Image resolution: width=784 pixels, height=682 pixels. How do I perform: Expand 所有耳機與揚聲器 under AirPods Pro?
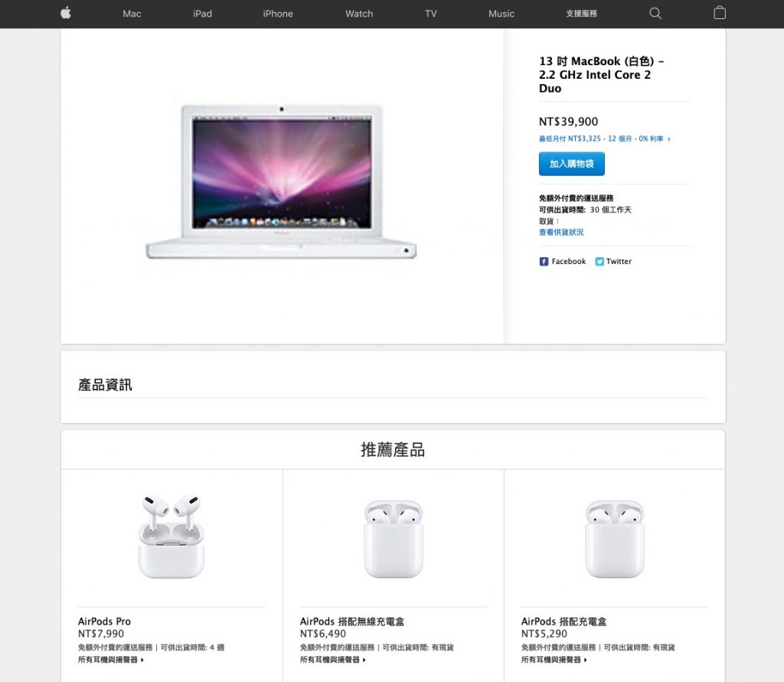click(x=110, y=660)
